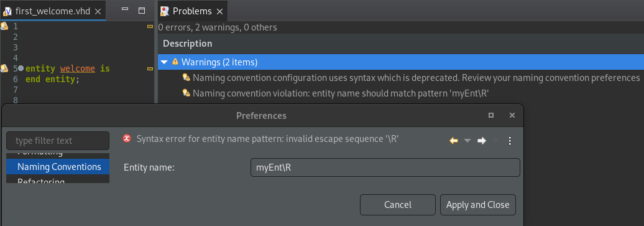The width and height of the screenshot is (644, 226).
Task: Click the quick-fix icon of the violation warning
Action: (x=186, y=93)
